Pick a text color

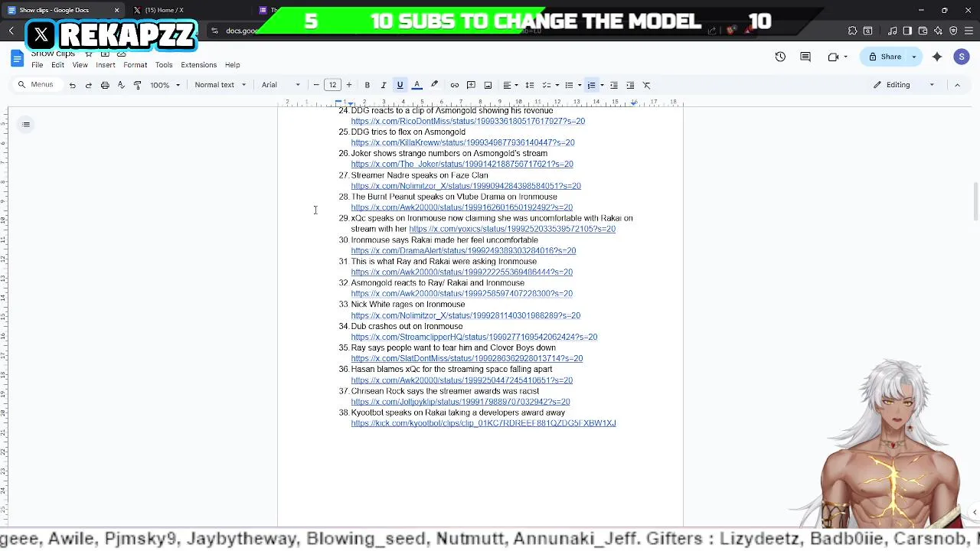[x=417, y=85]
